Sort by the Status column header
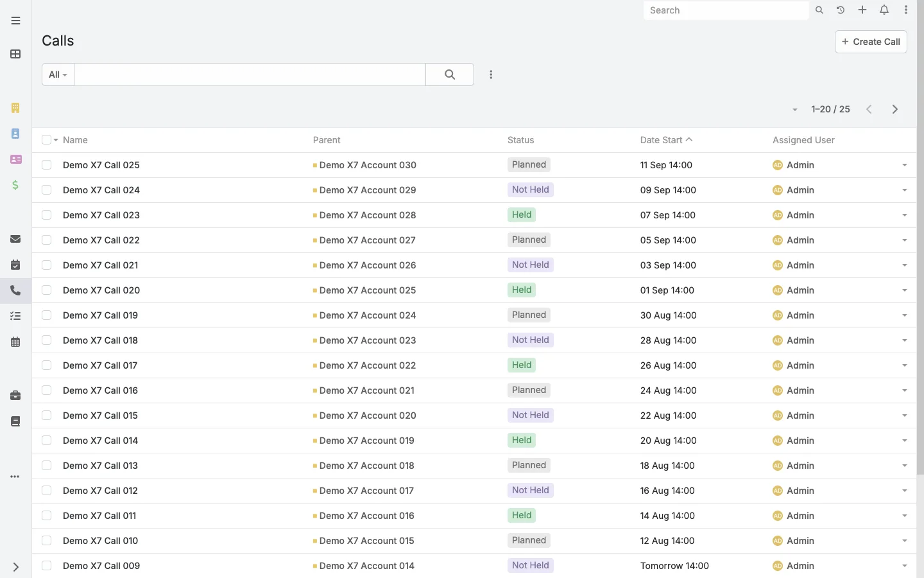This screenshot has height=578, width=924. tap(520, 140)
